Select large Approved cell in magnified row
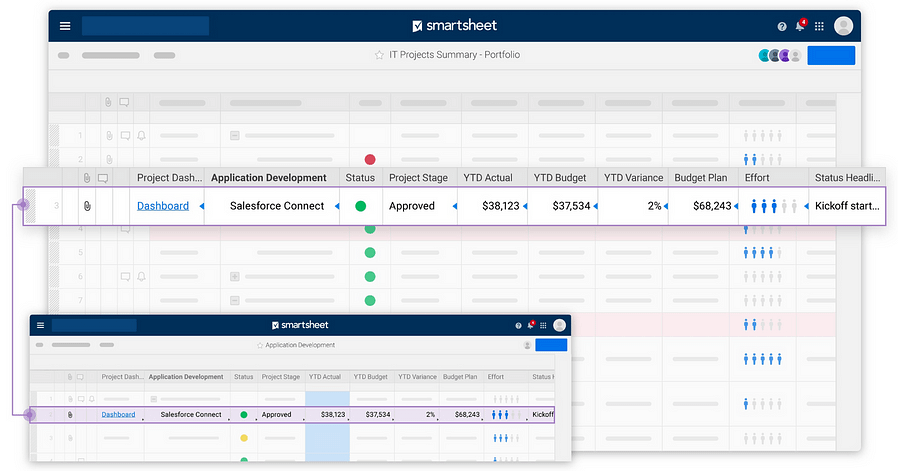Image resolution: width=898 pixels, height=471 pixels. [420, 206]
